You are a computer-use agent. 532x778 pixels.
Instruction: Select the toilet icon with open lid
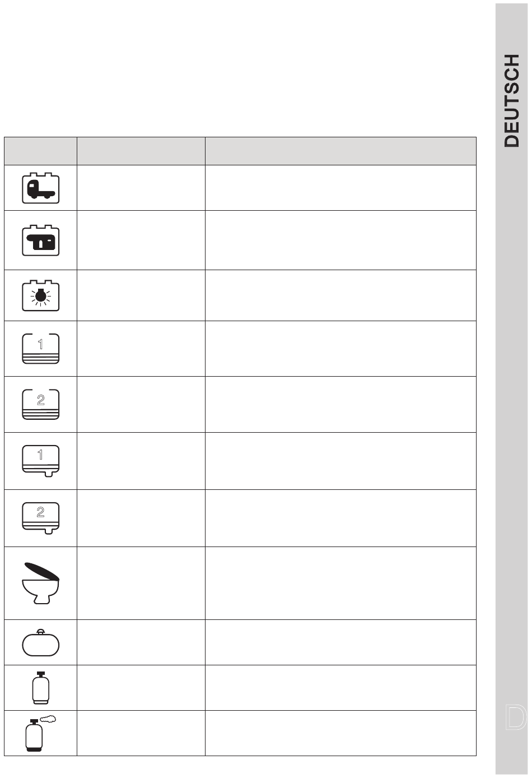tap(40, 583)
